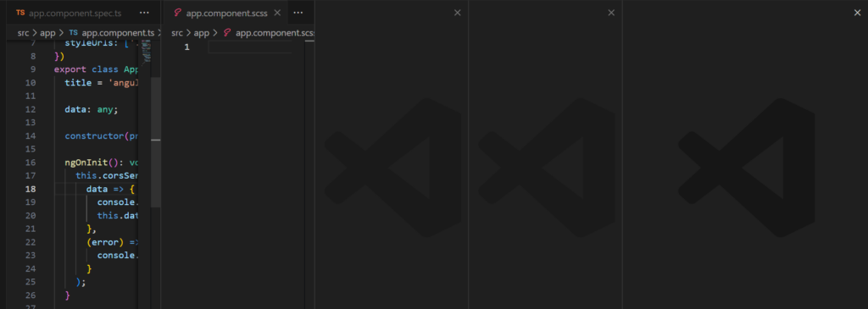This screenshot has height=309, width=868.
Task: Click 'console.' on line 23
Action: click(x=117, y=256)
